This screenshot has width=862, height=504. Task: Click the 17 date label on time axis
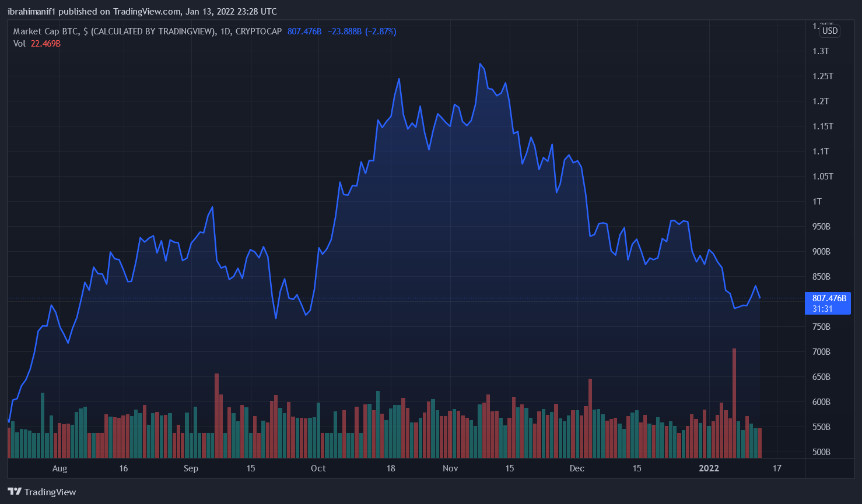point(777,468)
